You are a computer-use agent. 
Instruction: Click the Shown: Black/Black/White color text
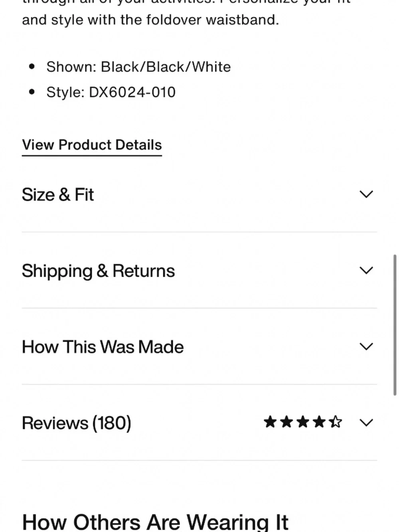pyautogui.click(x=138, y=67)
